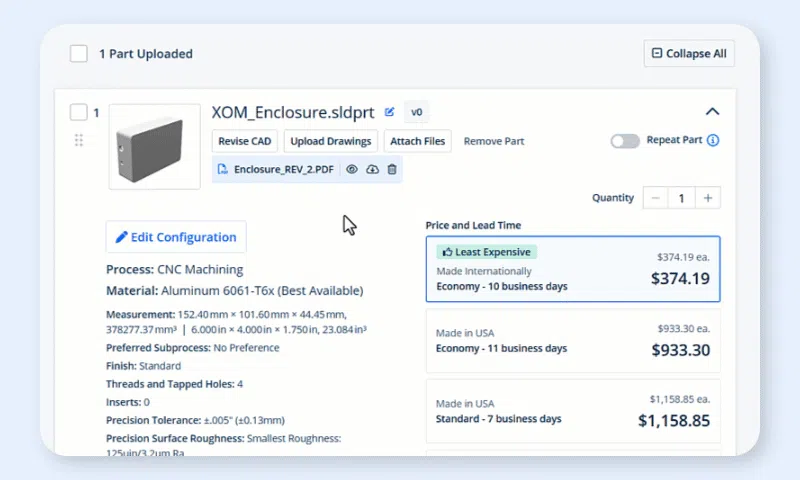Screen dimensions: 800x480
Task: Delete Enclosure_REV_2.PDF using the trash icon
Action: point(392,169)
